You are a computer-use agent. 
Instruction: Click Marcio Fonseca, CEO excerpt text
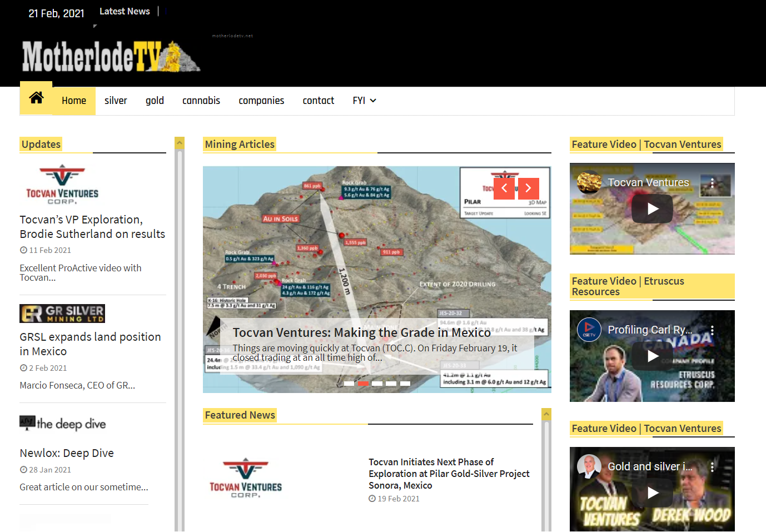pyautogui.click(x=77, y=385)
